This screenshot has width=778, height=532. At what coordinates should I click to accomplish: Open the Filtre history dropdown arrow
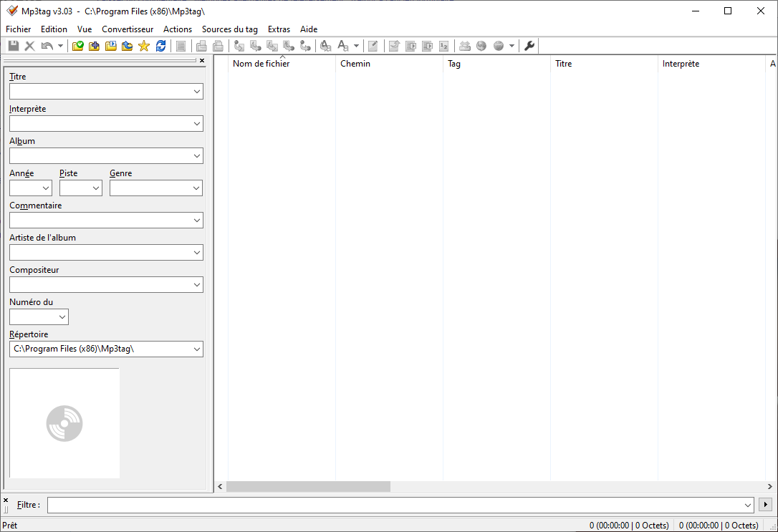[748, 506]
